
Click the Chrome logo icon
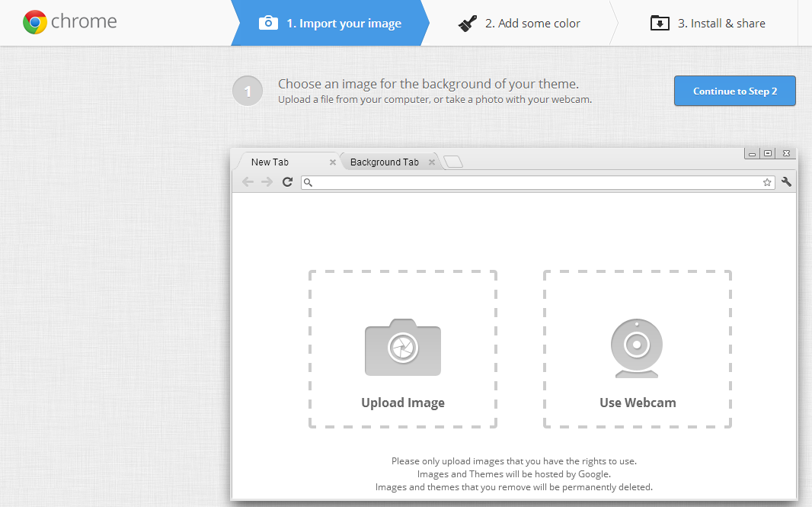click(35, 22)
